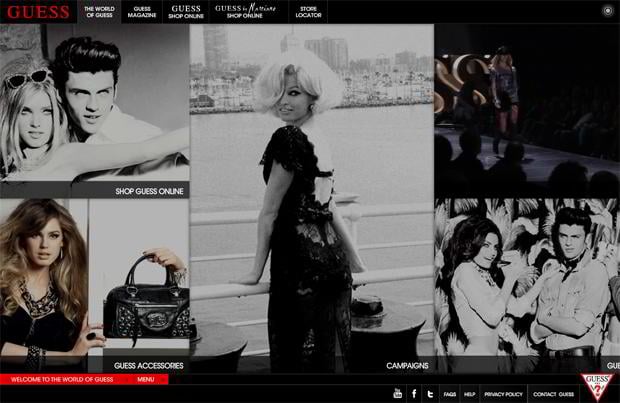View the Privacy Policy link
The height and width of the screenshot is (403, 620).
(503, 394)
